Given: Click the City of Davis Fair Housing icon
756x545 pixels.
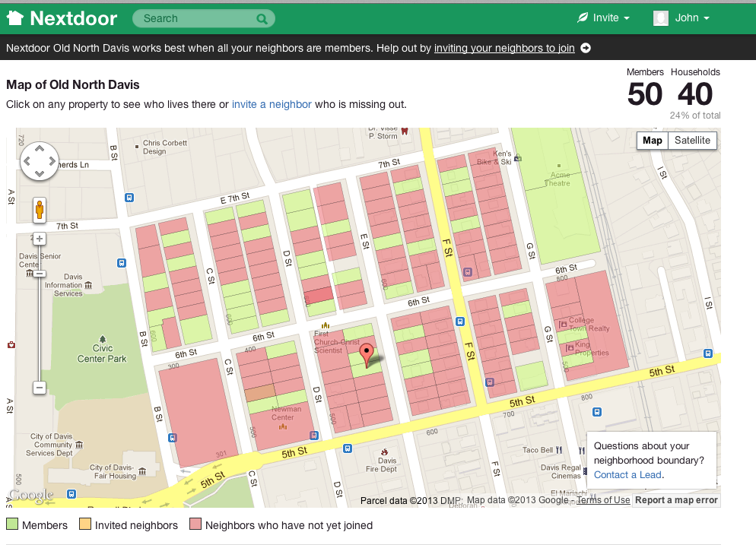Looking at the screenshot, I should tap(142, 471).
